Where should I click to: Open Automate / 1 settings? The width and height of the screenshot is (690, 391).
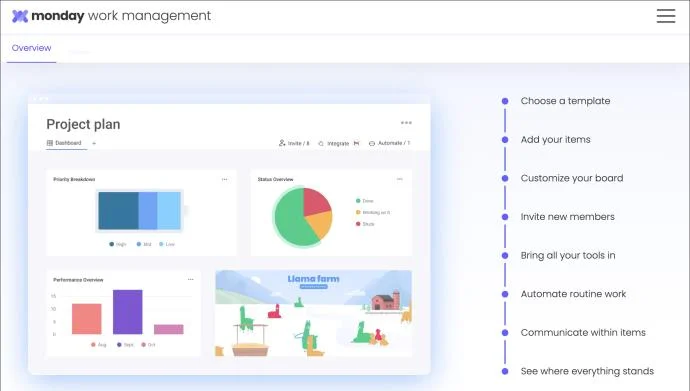[x=389, y=143]
